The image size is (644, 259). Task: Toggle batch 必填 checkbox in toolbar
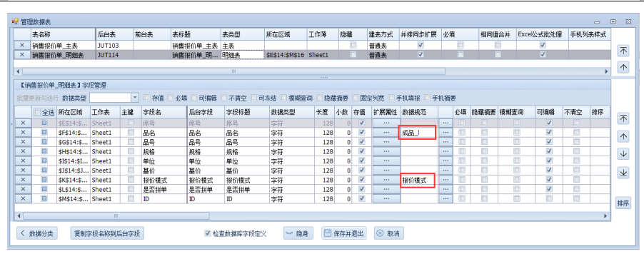pos(170,98)
